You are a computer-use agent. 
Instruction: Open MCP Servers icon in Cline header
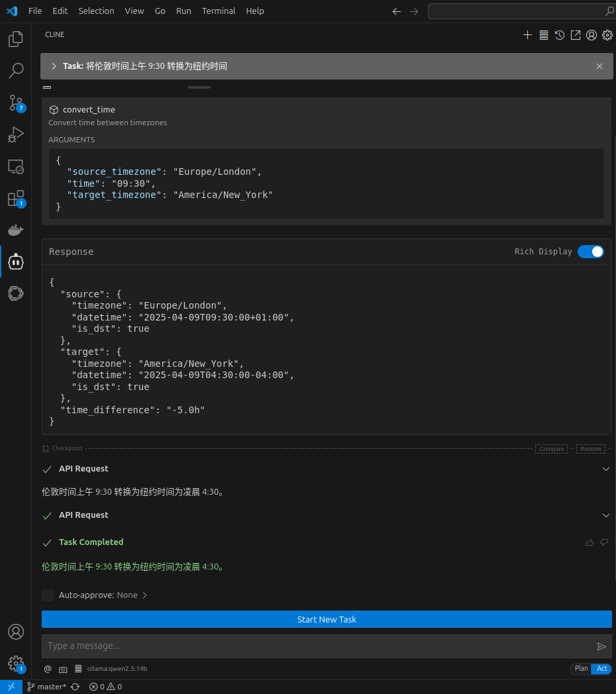(x=544, y=35)
